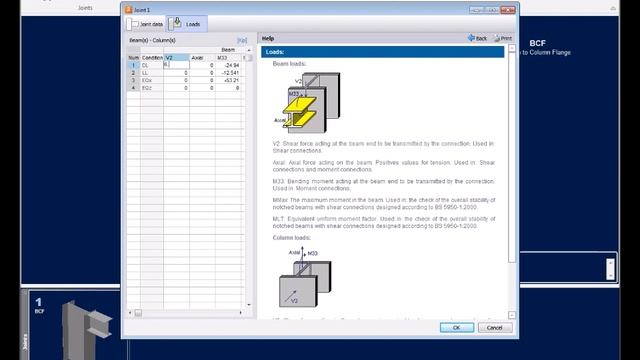Select the Condition column header
The height and width of the screenshot is (360, 640).
click(152, 58)
